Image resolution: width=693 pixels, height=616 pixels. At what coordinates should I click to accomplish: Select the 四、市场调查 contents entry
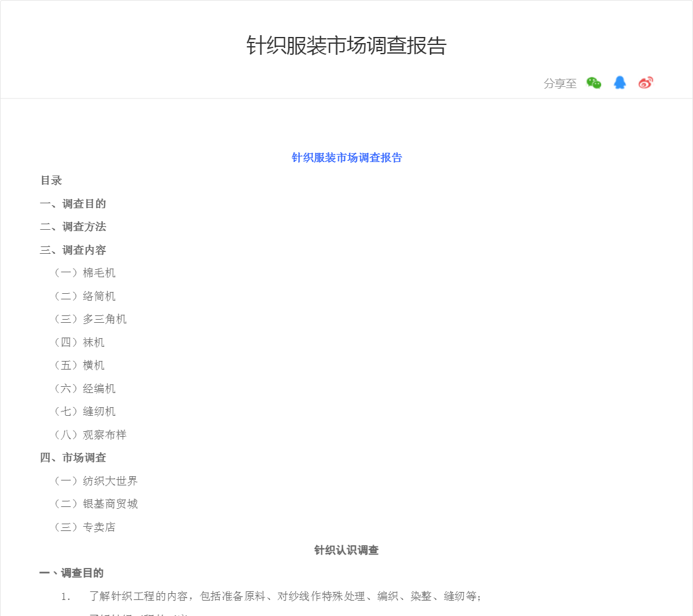[x=73, y=458]
